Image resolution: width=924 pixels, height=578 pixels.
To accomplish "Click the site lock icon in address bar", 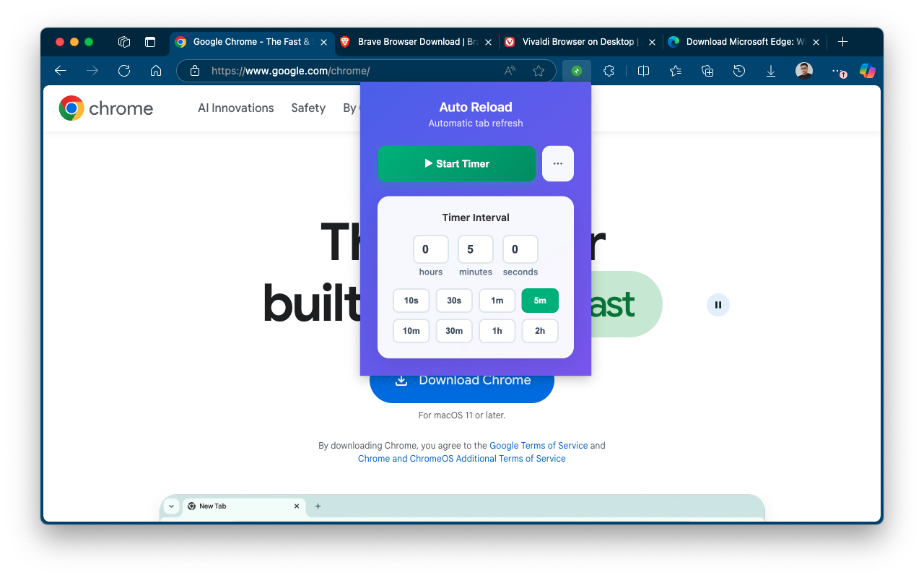I will click(x=194, y=71).
